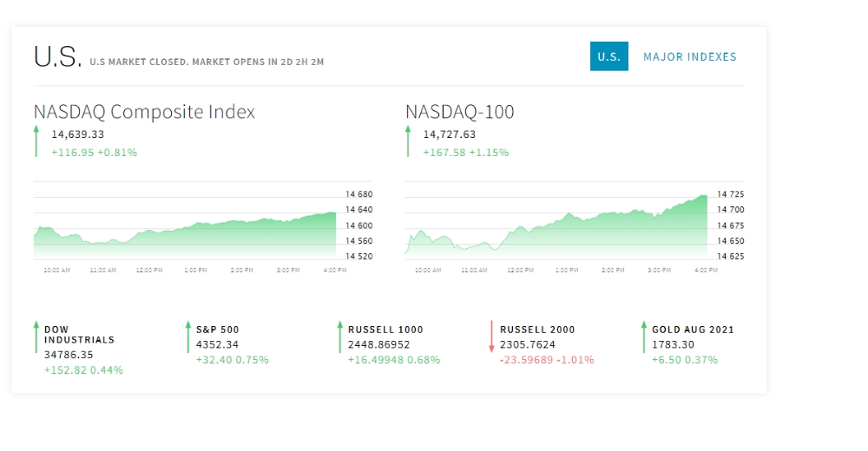Select the NASDAQ Composite value 14,639.33
This screenshot has height=451, width=868.
(x=77, y=134)
